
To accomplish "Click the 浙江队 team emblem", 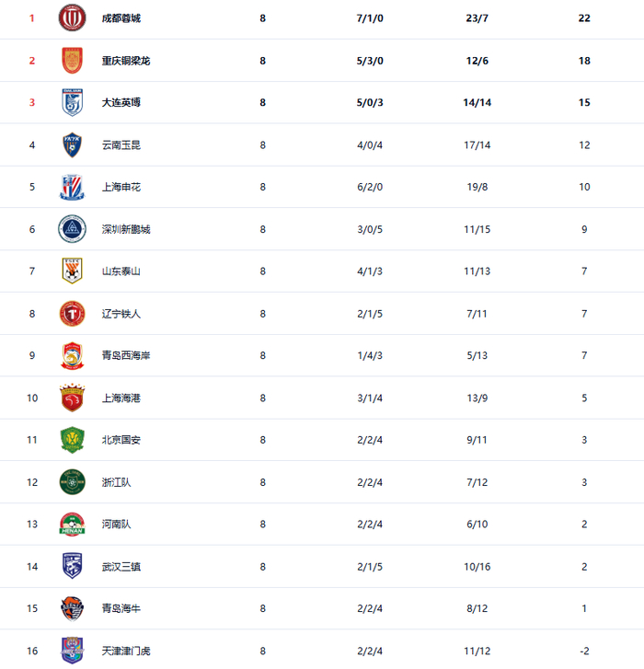I will [x=72, y=482].
